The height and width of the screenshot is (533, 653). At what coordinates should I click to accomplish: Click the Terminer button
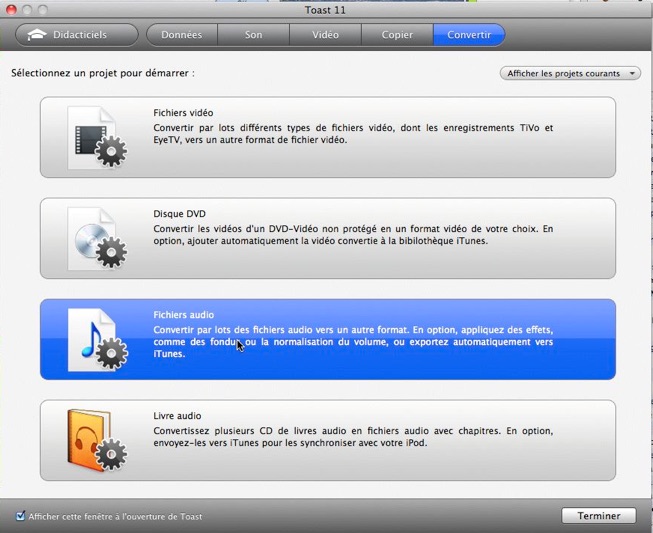point(599,516)
